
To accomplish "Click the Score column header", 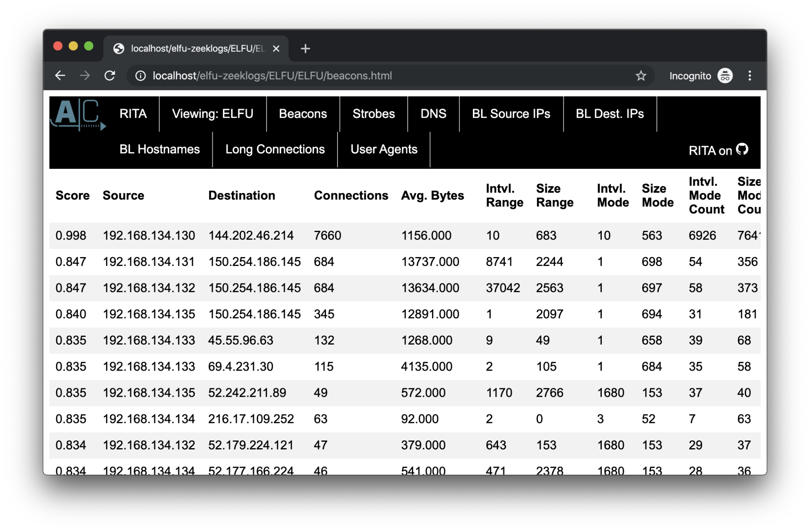I will (x=73, y=196).
